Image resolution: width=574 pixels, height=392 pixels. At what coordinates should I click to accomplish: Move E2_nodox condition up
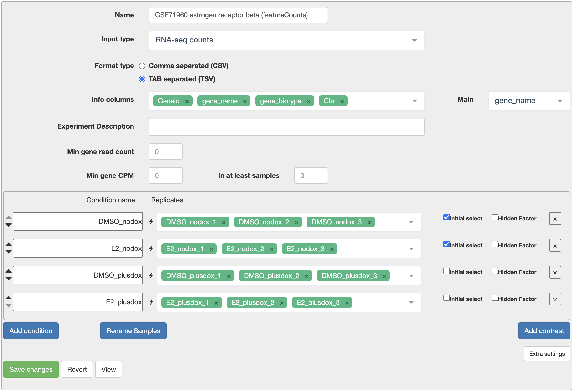[8, 244]
